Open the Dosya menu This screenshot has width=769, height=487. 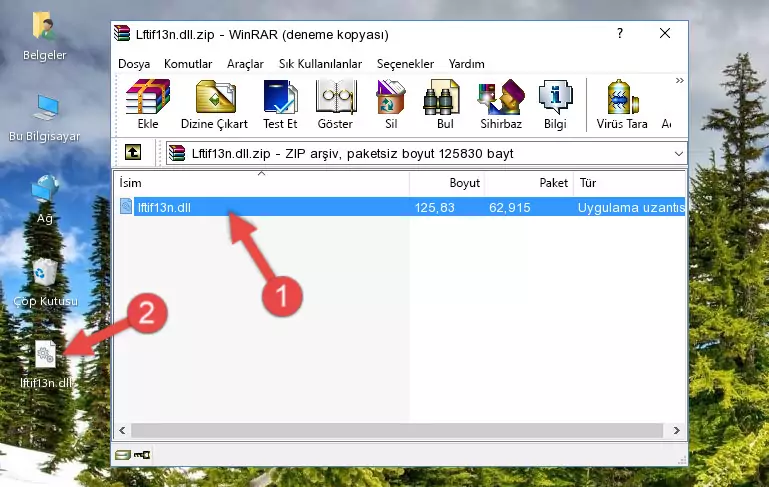[x=134, y=64]
